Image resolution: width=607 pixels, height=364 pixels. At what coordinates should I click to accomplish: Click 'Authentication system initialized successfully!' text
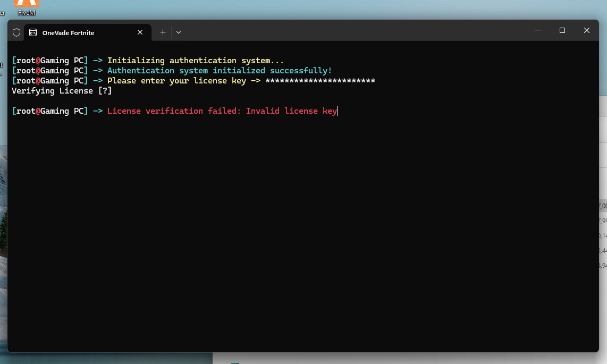[220, 70]
